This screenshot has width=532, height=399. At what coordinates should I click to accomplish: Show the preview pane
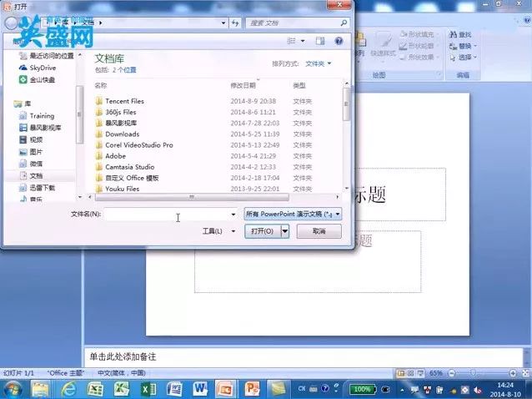tap(320, 41)
